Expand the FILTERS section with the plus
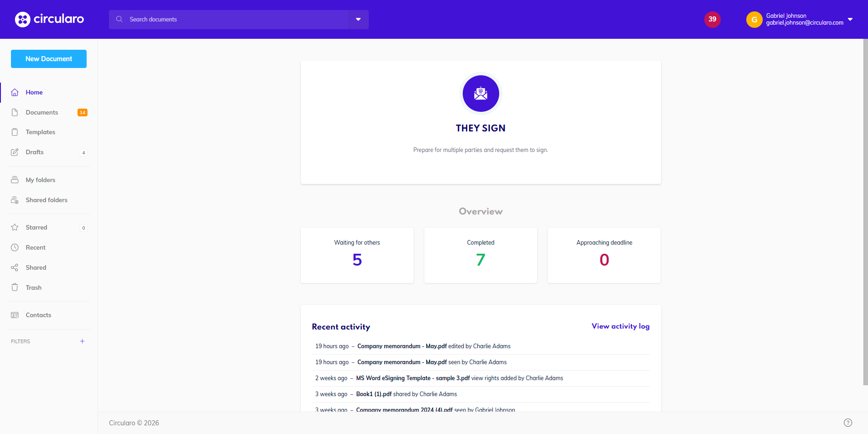Image resolution: width=868 pixels, height=434 pixels. pyautogui.click(x=82, y=341)
